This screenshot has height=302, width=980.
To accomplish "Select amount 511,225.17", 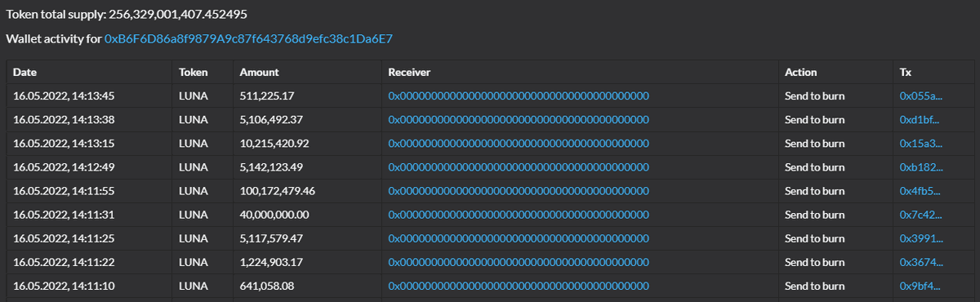I will 267,96.
